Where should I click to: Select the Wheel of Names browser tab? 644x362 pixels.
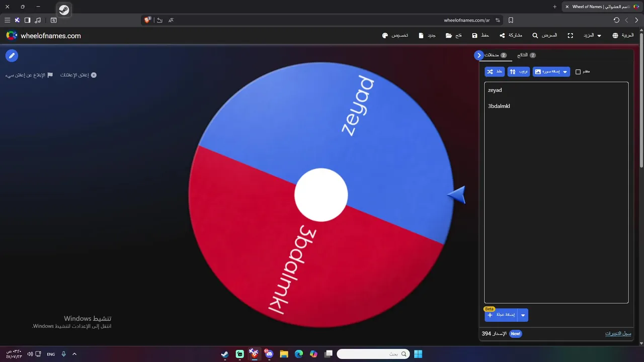pos(602,7)
